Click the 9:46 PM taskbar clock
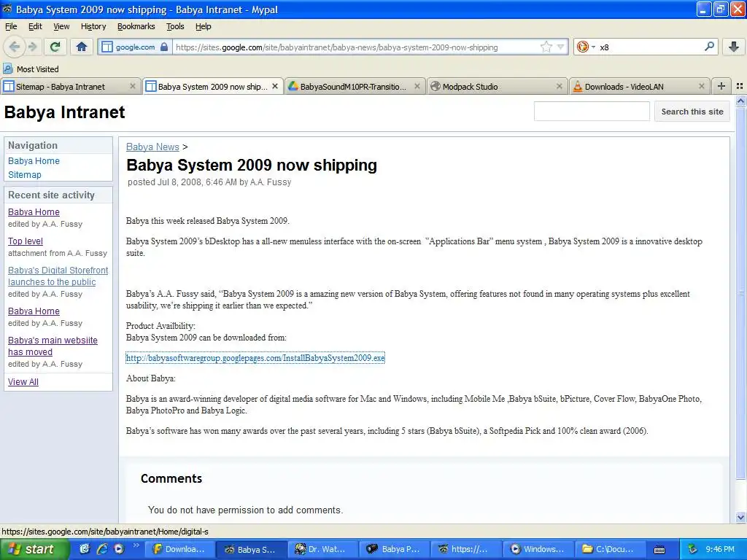 pos(720,550)
